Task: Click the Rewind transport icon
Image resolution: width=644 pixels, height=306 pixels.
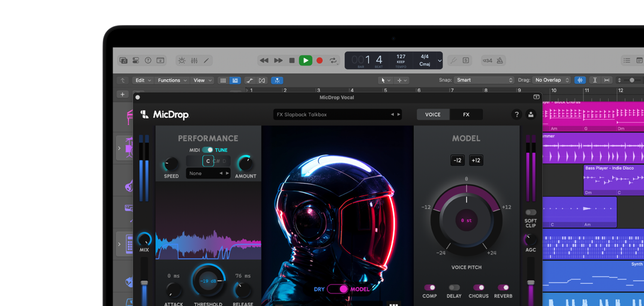Action: tap(264, 60)
